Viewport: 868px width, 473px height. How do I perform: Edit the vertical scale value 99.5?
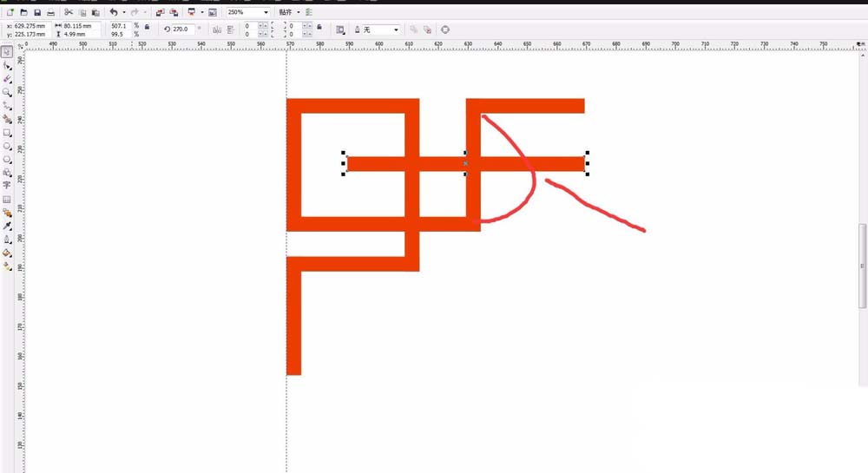click(x=120, y=35)
